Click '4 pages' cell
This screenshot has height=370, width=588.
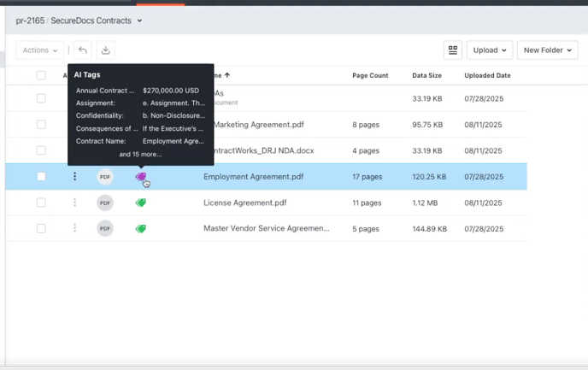coord(366,150)
